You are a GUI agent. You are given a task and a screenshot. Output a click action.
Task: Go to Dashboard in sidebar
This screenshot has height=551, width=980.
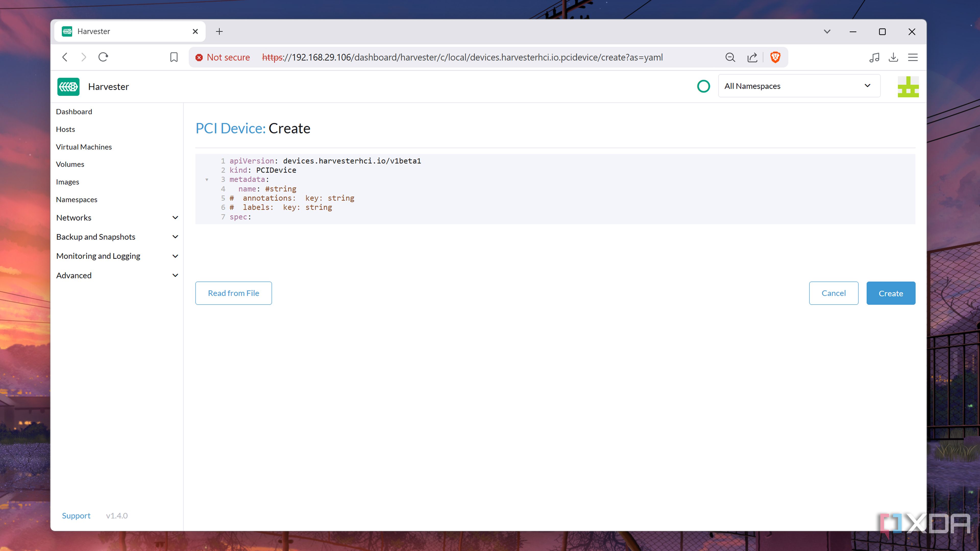pos(74,112)
